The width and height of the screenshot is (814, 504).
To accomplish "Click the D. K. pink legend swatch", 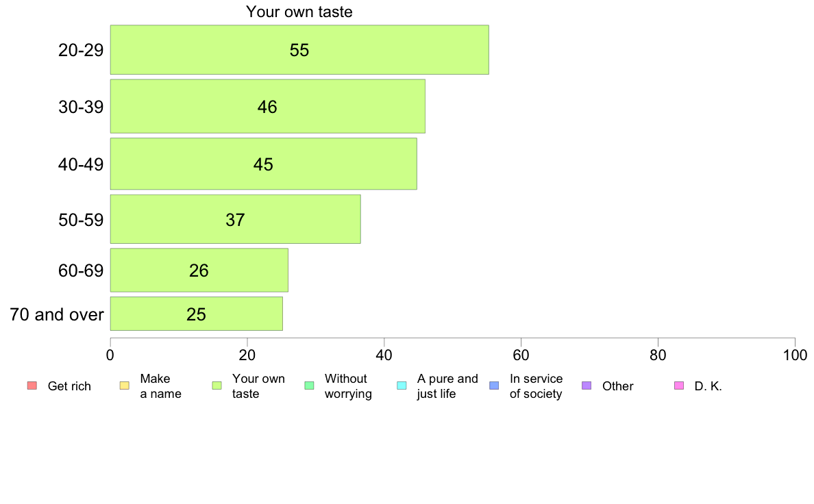I will tap(679, 386).
